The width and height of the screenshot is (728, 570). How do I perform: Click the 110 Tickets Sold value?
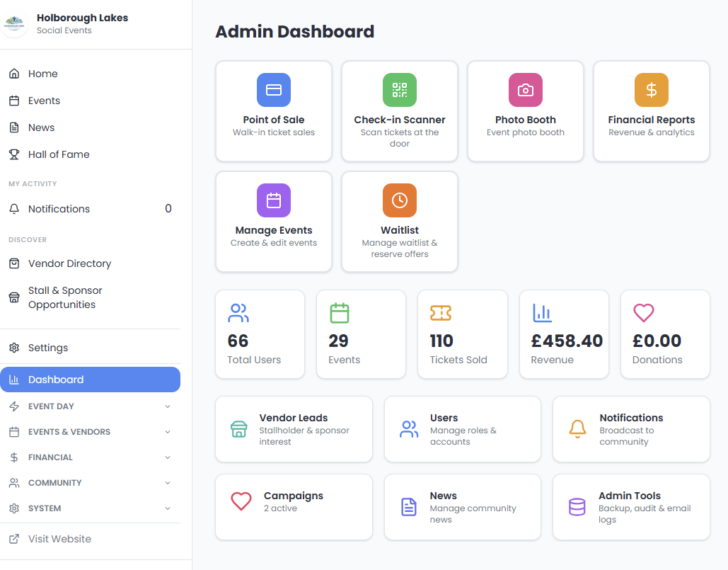[x=441, y=341]
